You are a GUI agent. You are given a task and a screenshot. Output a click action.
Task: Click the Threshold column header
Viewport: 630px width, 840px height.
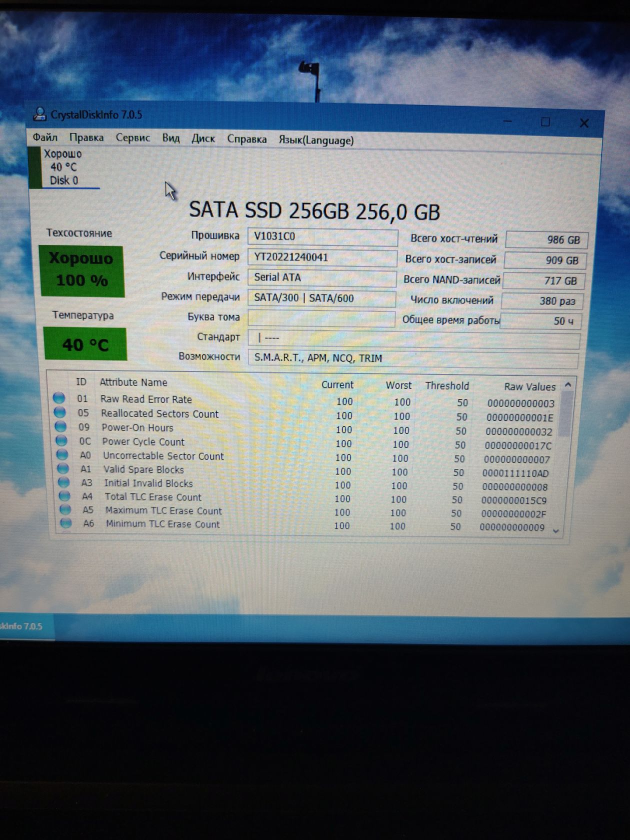click(447, 385)
